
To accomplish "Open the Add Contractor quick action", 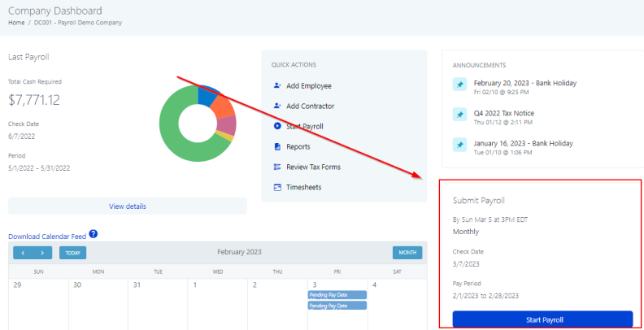I will click(310, 106).
